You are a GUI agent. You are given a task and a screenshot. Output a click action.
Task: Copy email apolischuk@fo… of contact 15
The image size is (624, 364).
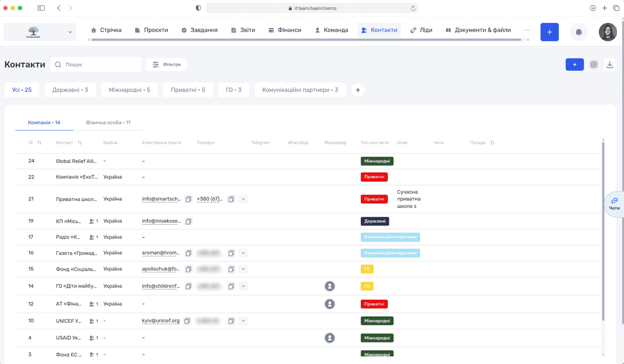click(188, 269)
